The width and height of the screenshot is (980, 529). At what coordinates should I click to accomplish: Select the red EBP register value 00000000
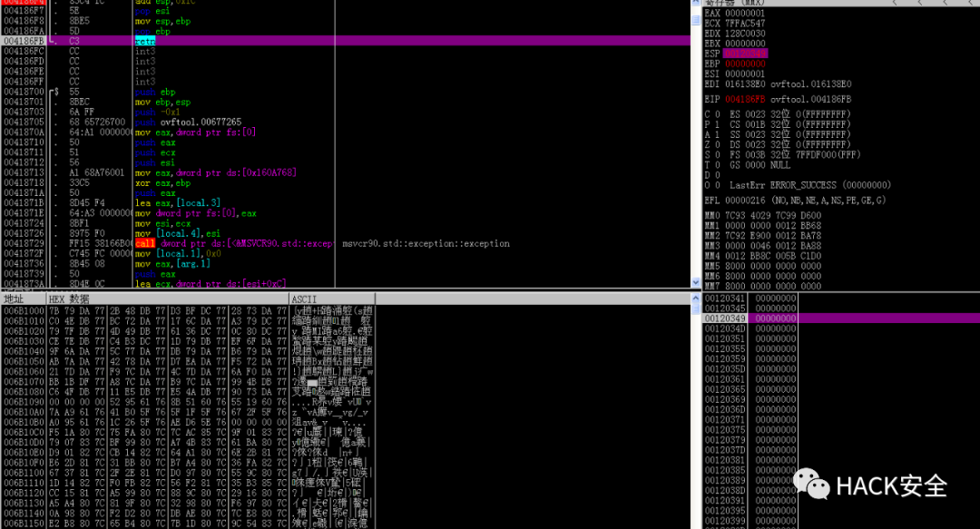pyautogui.click(x=745, y=64)
